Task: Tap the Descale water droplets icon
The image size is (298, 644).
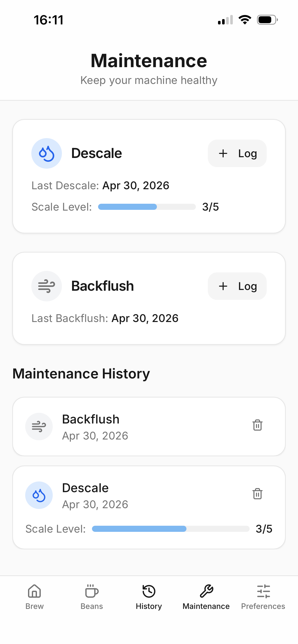Action: 47,153
